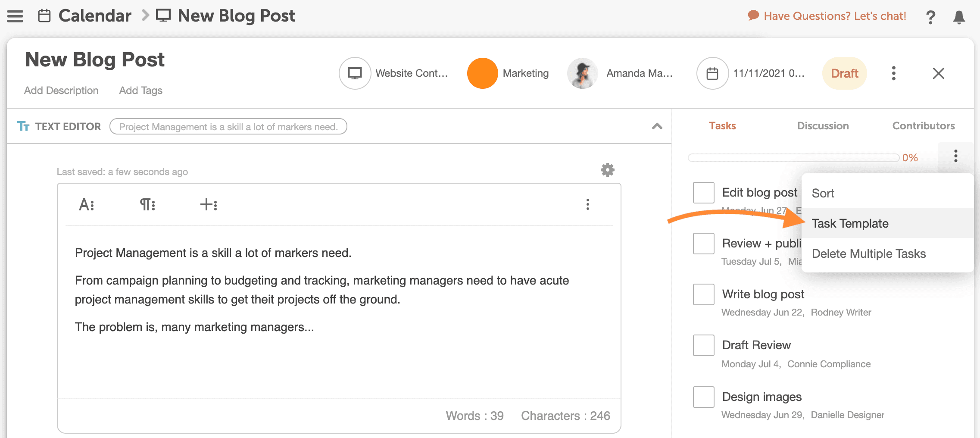Click the Edit blog post task title
Screen dimensions: 980x438
759,193
